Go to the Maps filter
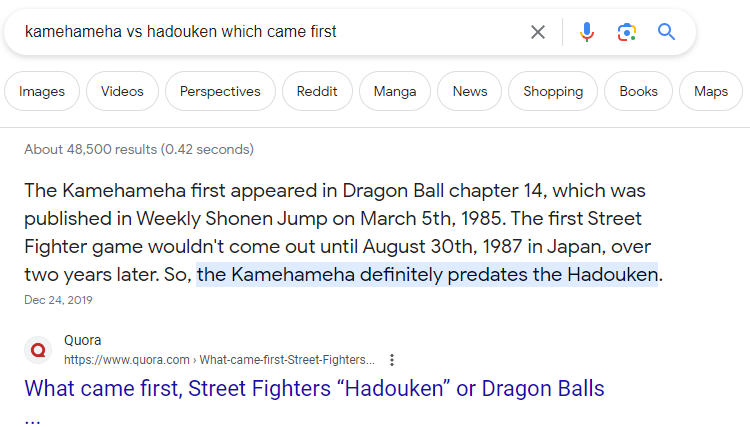 tap(711, 91)
